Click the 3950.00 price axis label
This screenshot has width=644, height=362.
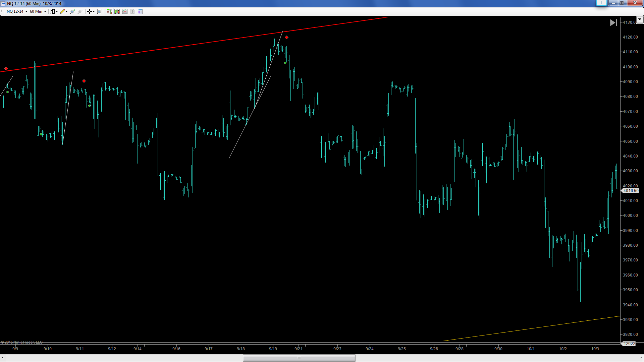coord(630,290)
